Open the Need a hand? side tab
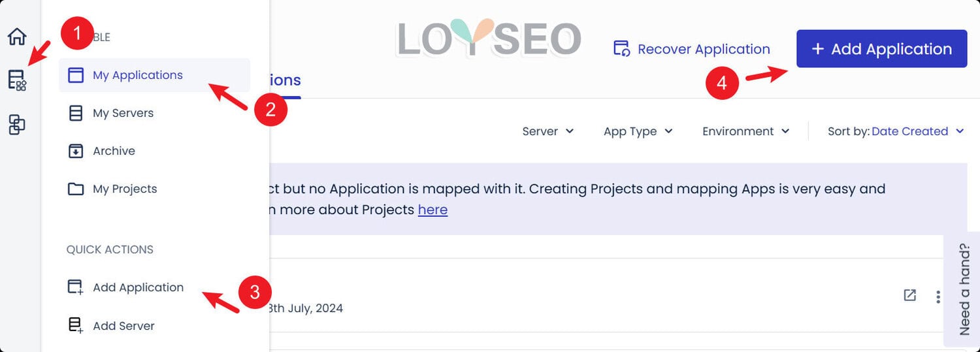This screenshot has width=980, height=352. pos(964,289)
